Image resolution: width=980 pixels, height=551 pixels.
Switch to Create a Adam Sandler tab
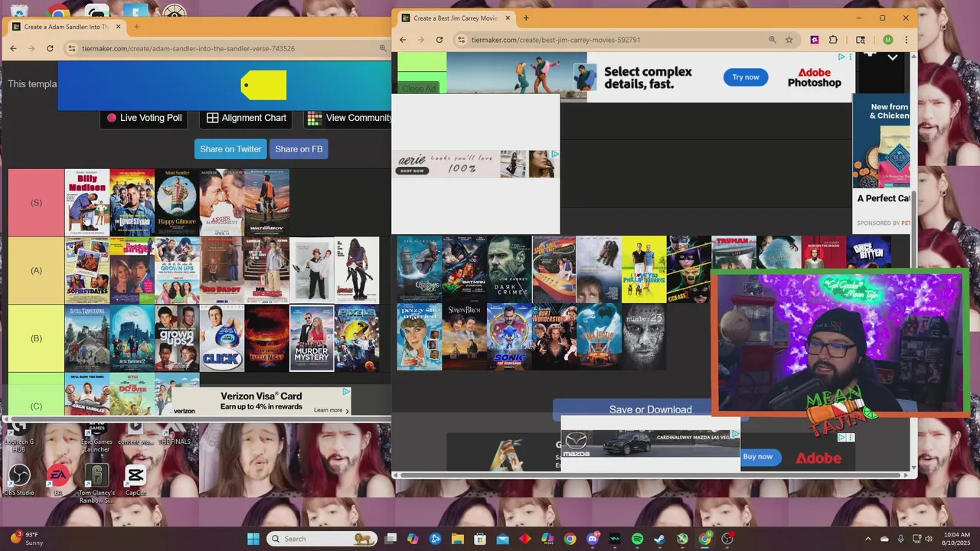pyautogui.click(x=67, y=27)
